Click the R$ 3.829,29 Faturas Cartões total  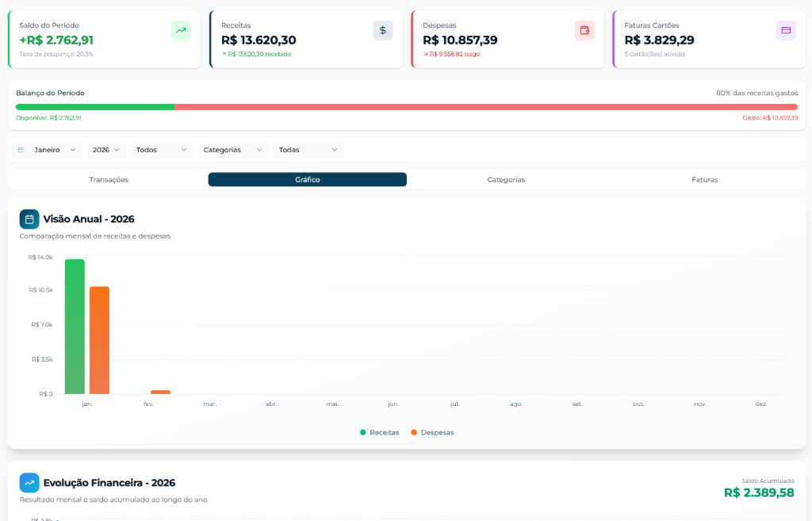[659, 40]
